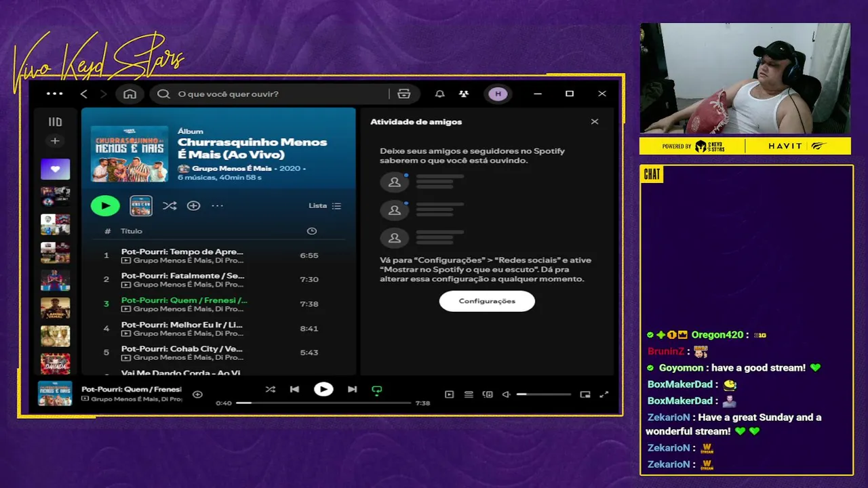Screen dimensions: 868x488
Task: Skip to next track
Action: (x=352, y=389)
